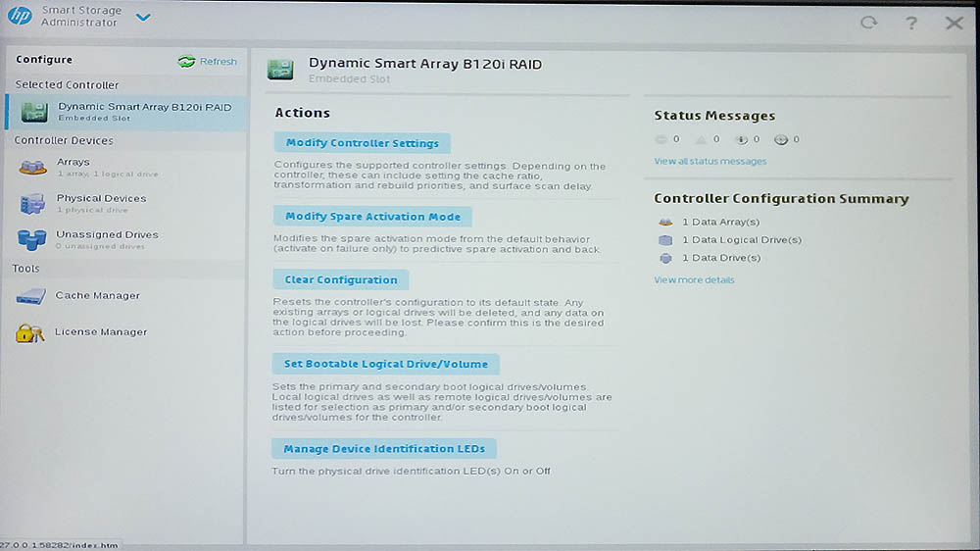Click the Data Logical Drive(s) summary icon
This screenshot has width=980, height=551.
click(x=665, y=240)
